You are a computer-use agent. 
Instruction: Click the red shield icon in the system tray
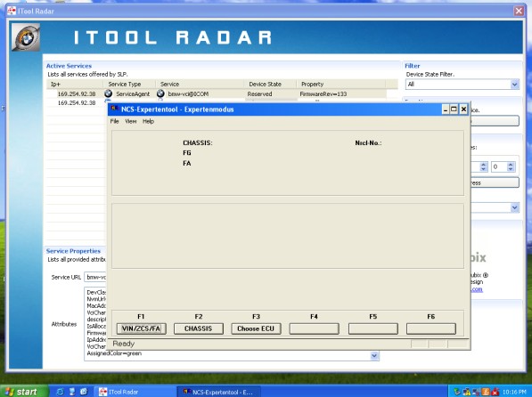[495, 392]
